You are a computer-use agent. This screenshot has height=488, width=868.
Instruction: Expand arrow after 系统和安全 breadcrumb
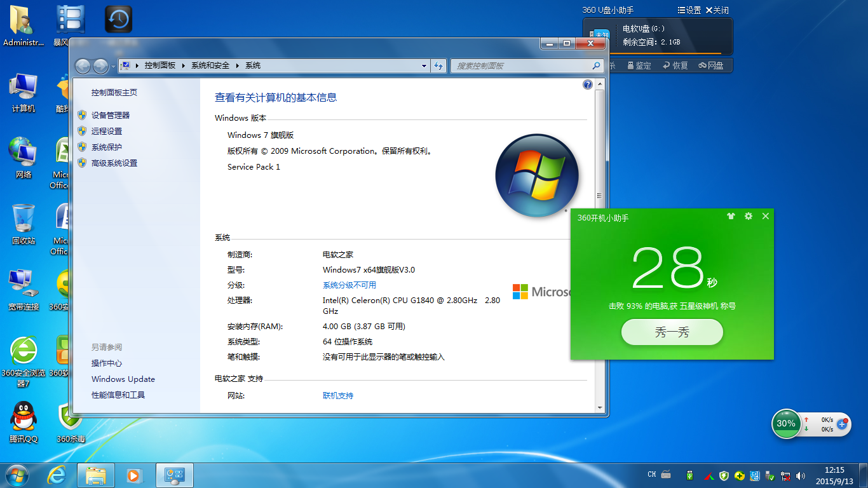pyautogui.click(x=238, y=65)
